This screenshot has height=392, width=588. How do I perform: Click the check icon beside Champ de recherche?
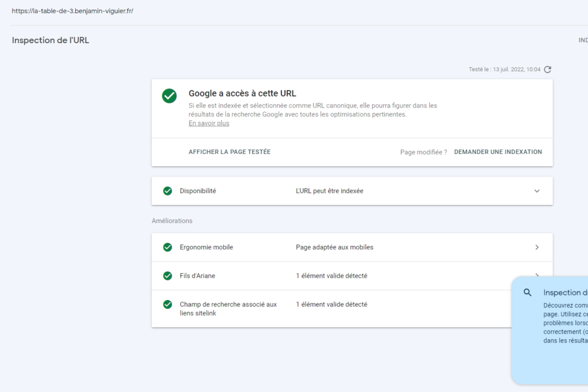(168, 305)
